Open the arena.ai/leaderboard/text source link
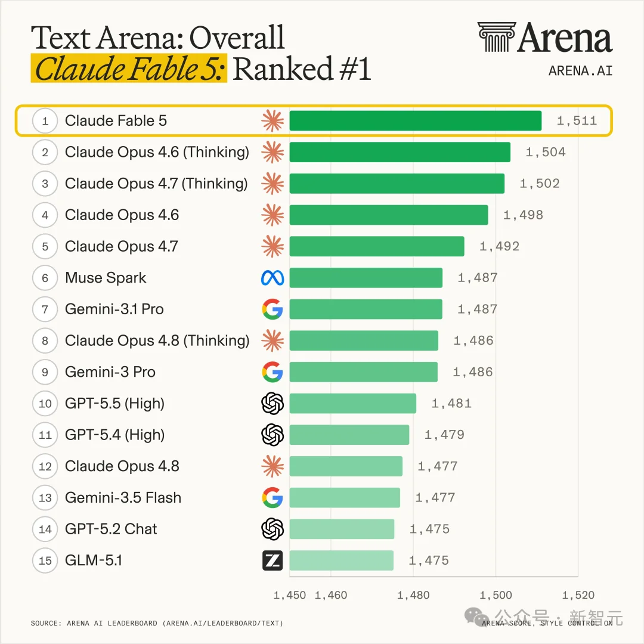644x644 pixels. (x=222, y=623)
